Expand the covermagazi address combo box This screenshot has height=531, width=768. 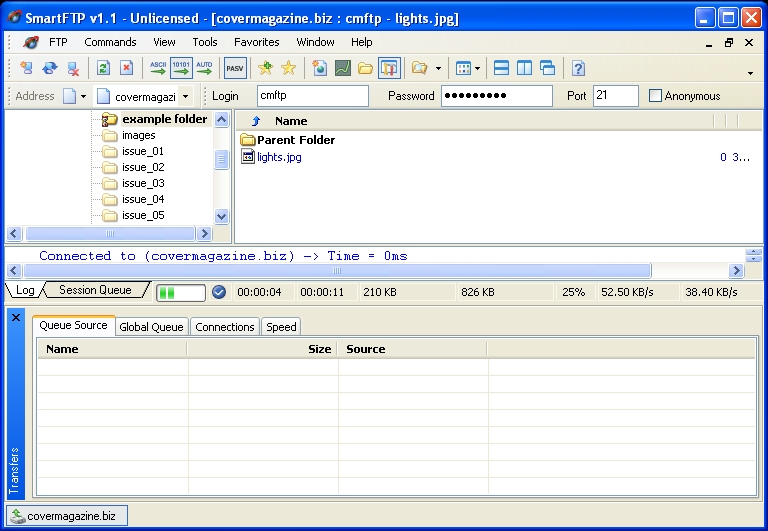point(185,96)
